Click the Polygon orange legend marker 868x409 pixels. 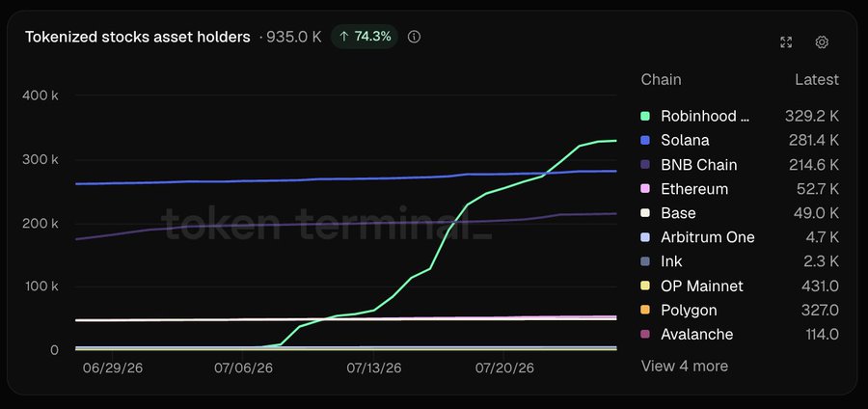pyautogui.click(x=645, y=310)
